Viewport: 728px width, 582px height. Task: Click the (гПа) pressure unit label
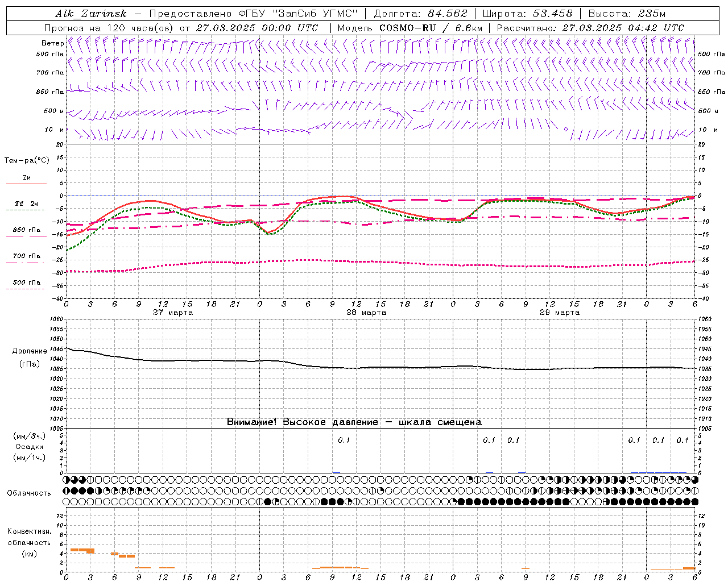(x=29, y=364)
